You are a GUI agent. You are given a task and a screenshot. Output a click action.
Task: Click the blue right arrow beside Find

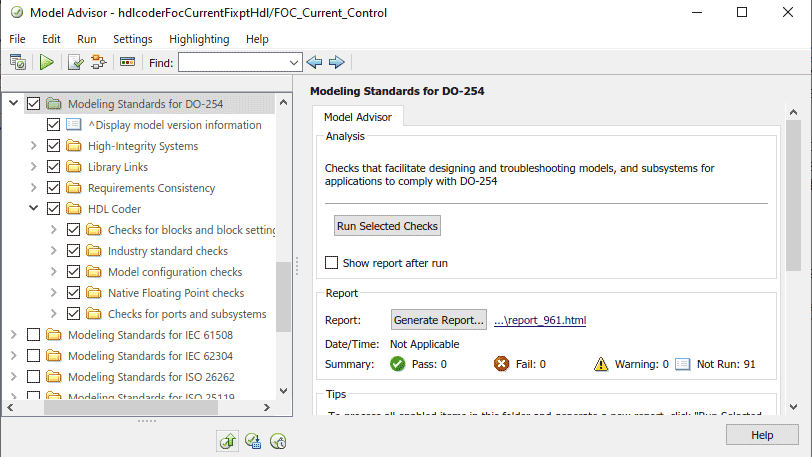coord(337,62)
